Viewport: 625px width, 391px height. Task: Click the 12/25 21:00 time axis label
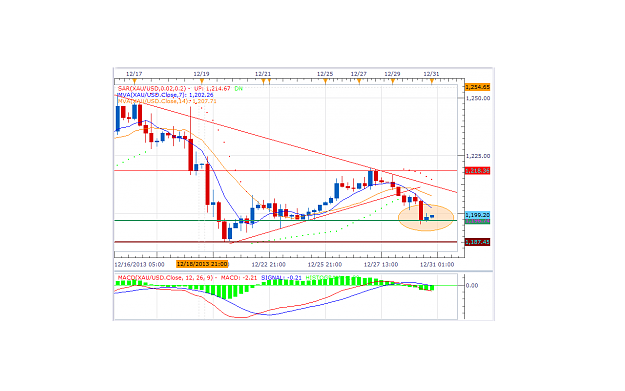click(325, 264)
